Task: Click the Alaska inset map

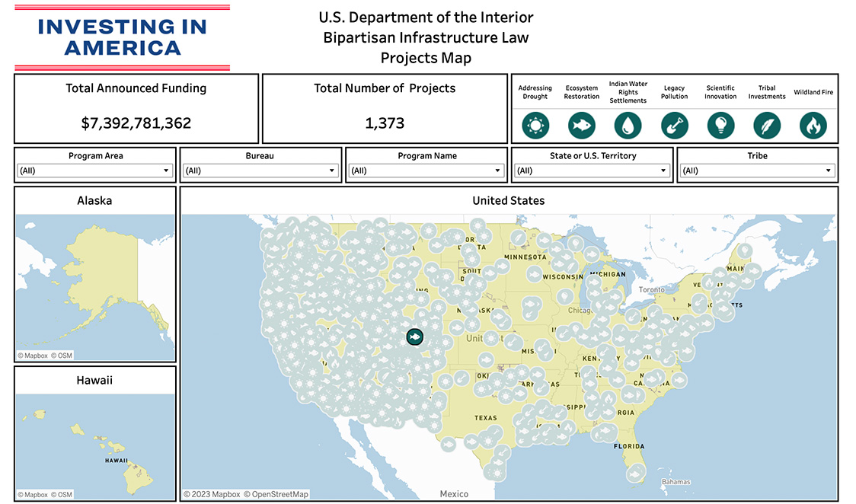Action: pos(95,288)
